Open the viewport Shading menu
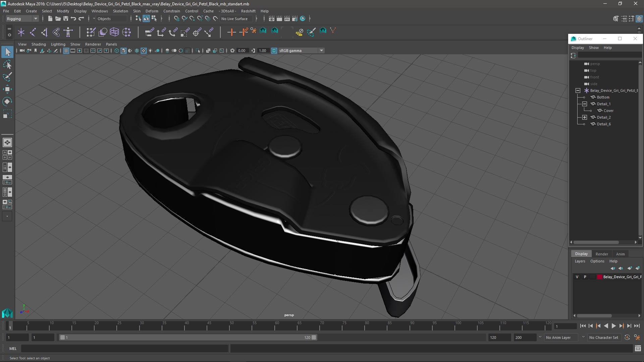The image size is (644, 362). tap(39, 44)
